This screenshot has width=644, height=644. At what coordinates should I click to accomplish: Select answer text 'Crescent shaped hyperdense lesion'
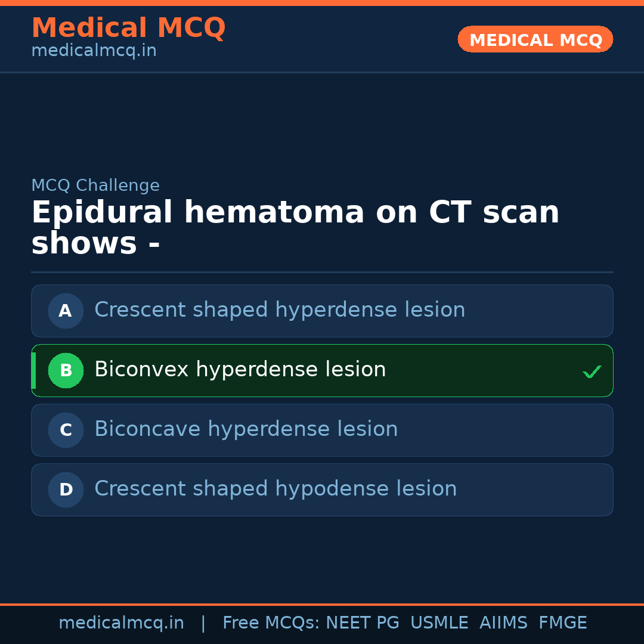[x=280, y=310]
